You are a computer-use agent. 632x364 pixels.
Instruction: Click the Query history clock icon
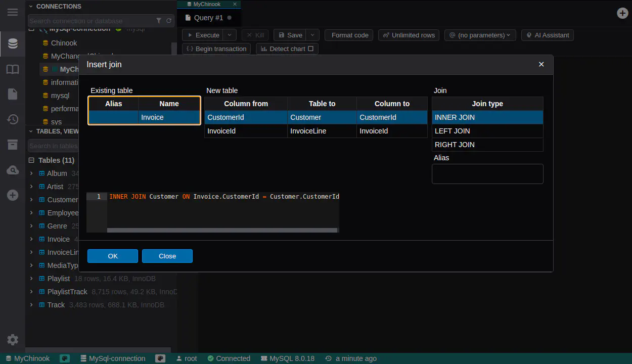(13, 119)
